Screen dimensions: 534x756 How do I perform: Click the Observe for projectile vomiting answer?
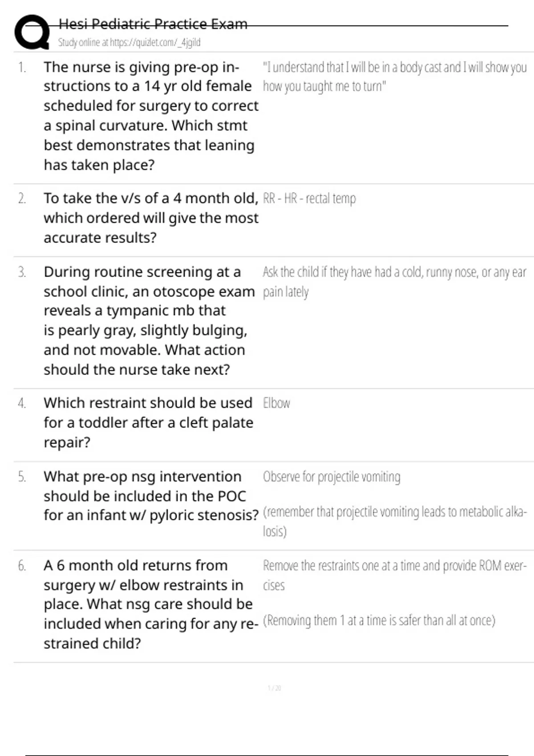(x=332, y=477)
